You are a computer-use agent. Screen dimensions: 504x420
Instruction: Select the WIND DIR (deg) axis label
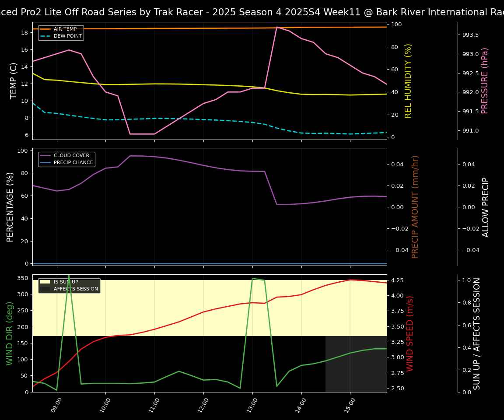tap(10, 333)
